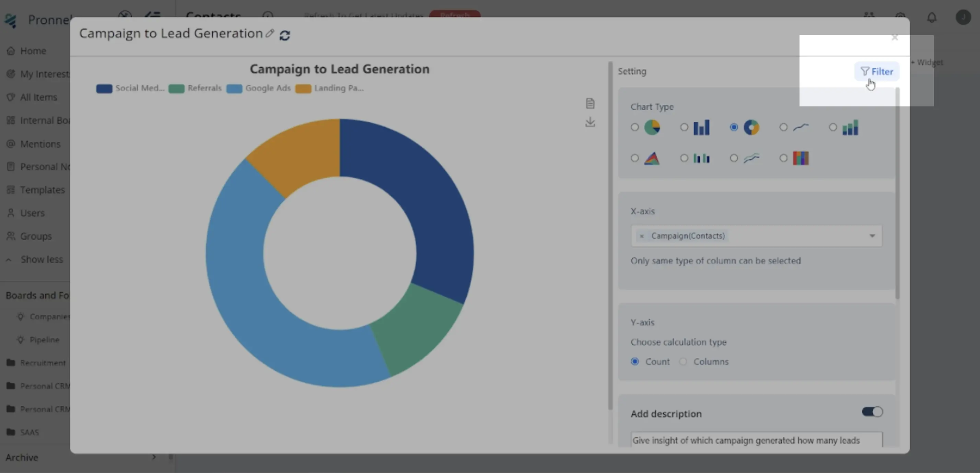Edit widget title with pencil icon
The image size is (980, 473).
(270, 34)
